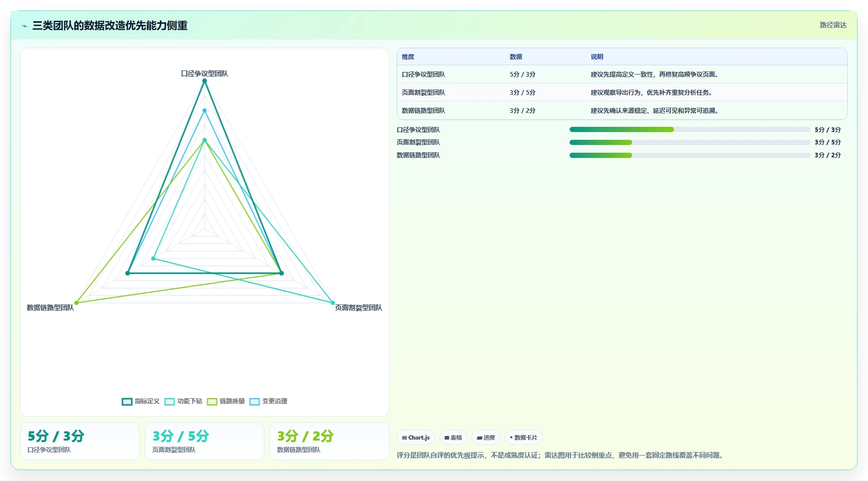The image size is (868, 481).
Task: Toggle the 变更治理 legend color box
Action: (x=255, y=402)
